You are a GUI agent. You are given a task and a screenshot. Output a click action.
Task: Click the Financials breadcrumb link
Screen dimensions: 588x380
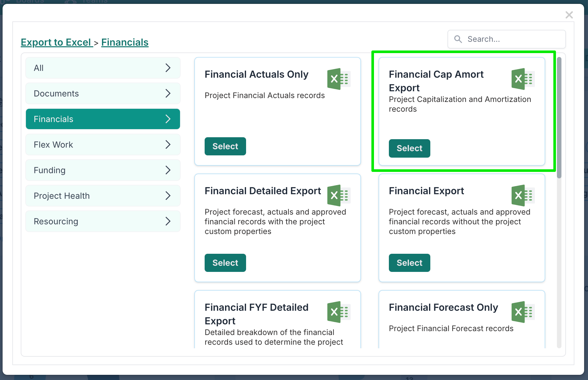pyautogui.click(x=125, y=42)
